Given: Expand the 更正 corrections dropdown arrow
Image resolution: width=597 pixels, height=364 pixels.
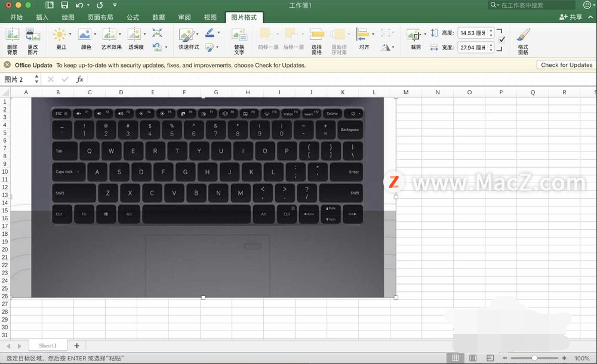Looking at the screenshot, I should coord(70,34).
